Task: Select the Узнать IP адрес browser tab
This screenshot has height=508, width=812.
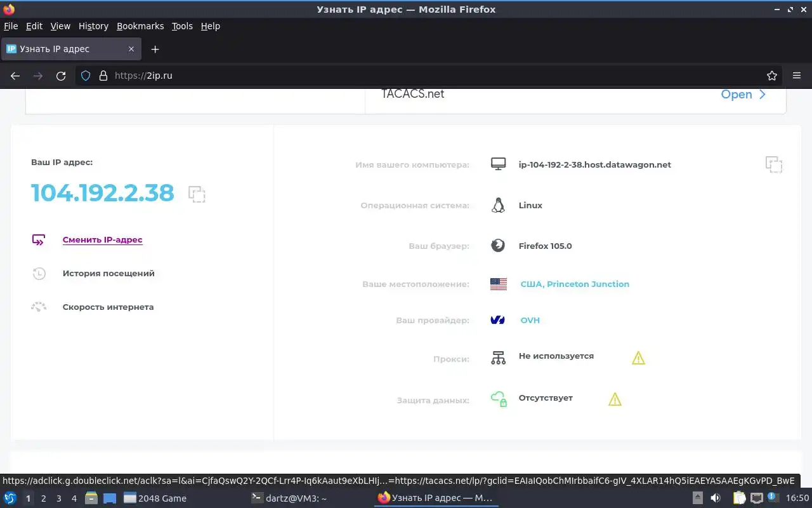Action: point(70,49)
